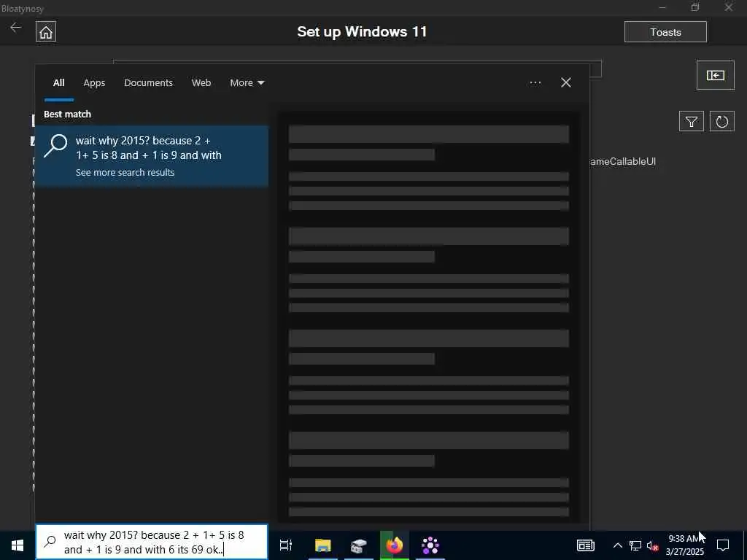Show hidden system tray icons
The height and width of the screenshot is (560, 747).
click(617, 545)
